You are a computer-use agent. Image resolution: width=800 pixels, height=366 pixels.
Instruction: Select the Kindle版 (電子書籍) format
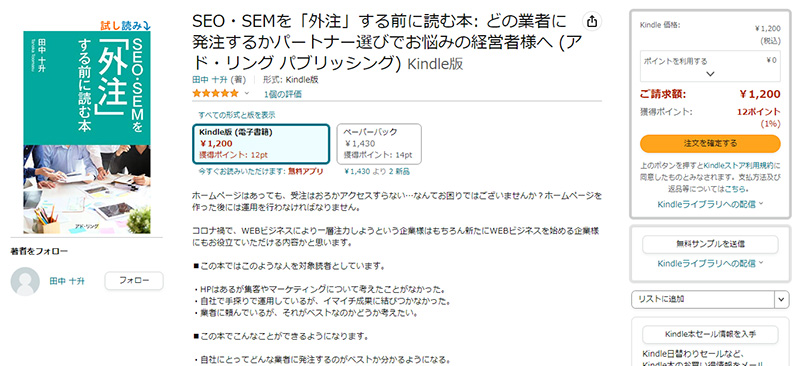[x=261, y=144]
